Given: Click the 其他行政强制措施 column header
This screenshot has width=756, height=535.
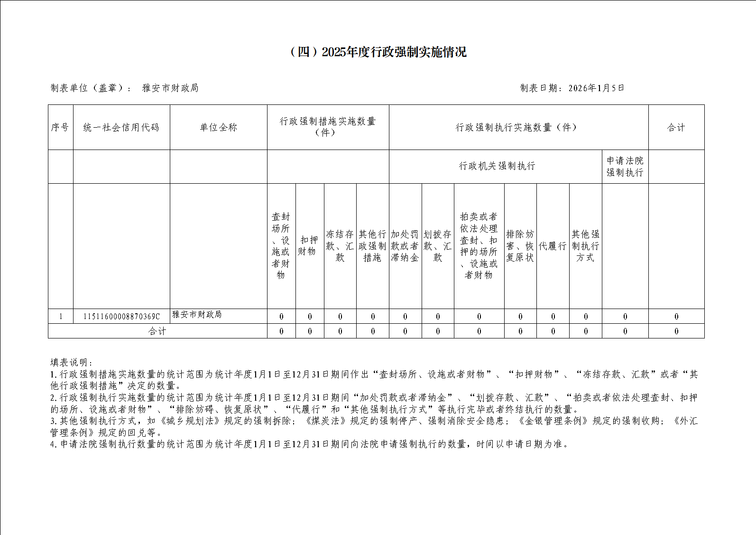Looking at the screenshot, I should point(373,246).
